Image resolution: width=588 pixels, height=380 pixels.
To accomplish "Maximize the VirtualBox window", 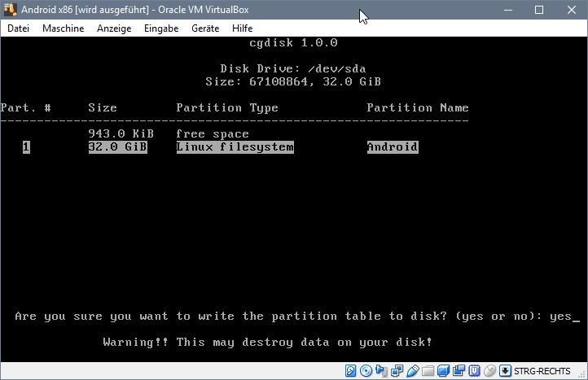I will click(539, 10).
